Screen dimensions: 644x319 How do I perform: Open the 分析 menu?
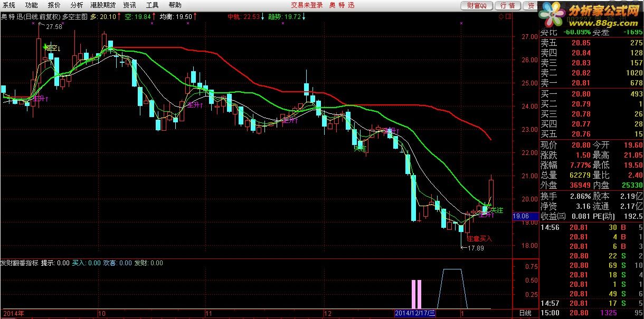click(77, 5)
